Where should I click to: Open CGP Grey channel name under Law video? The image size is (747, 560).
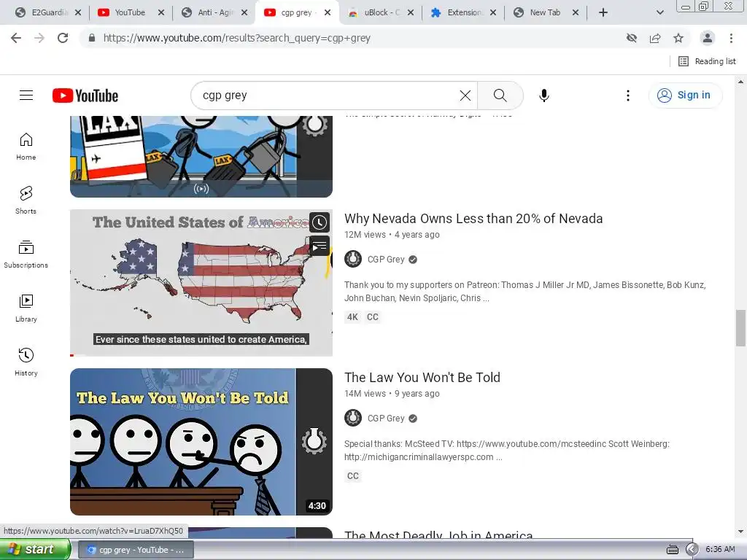point(386,419)
